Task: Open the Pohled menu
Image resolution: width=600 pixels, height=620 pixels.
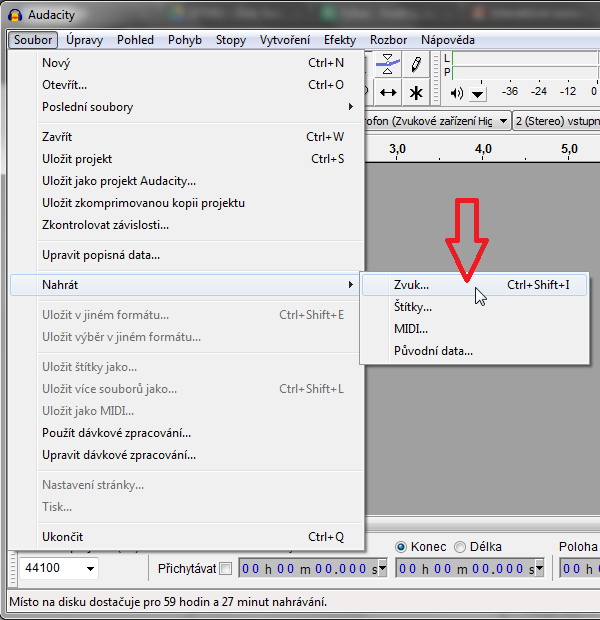Action: click(135, 40)
